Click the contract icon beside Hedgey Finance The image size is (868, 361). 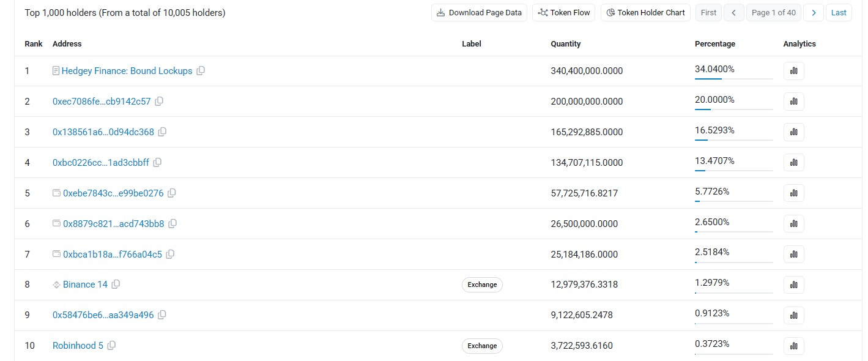click(x=56, y=71)
